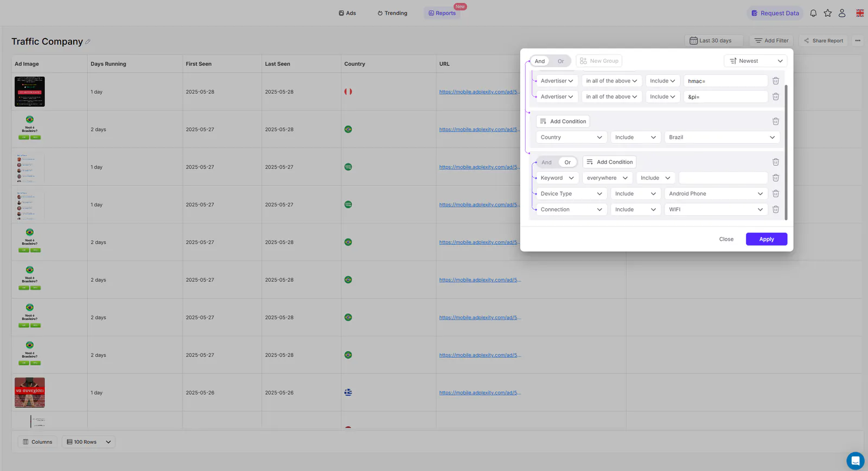This screenshot has height=471, width=868.
Task: Open the notifications bell
Action: point(813,13)
